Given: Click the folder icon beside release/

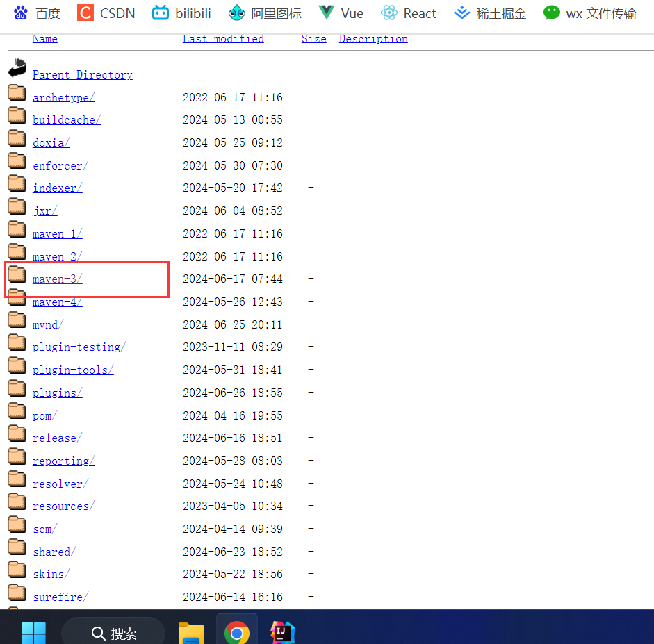Looking at the screenshot, I should click(x=17, y=434).
